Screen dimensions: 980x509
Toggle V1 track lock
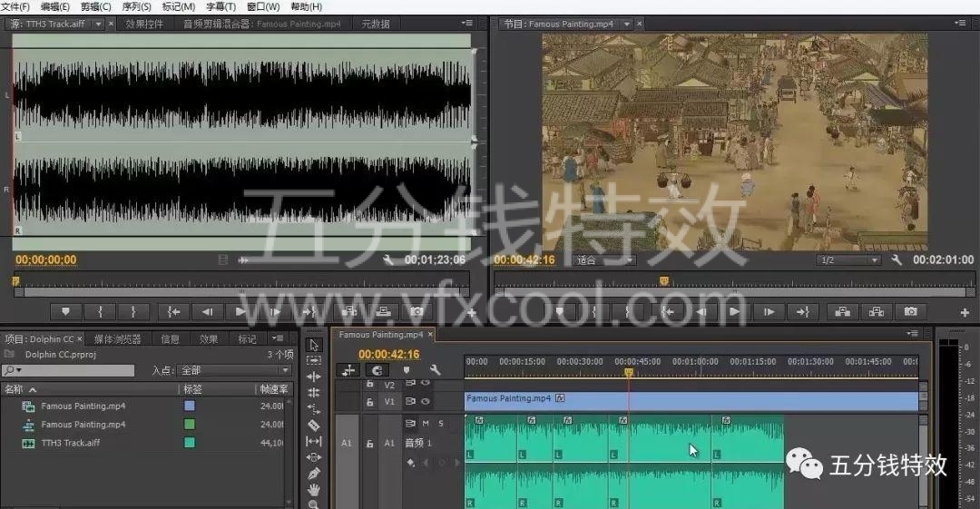370,402
